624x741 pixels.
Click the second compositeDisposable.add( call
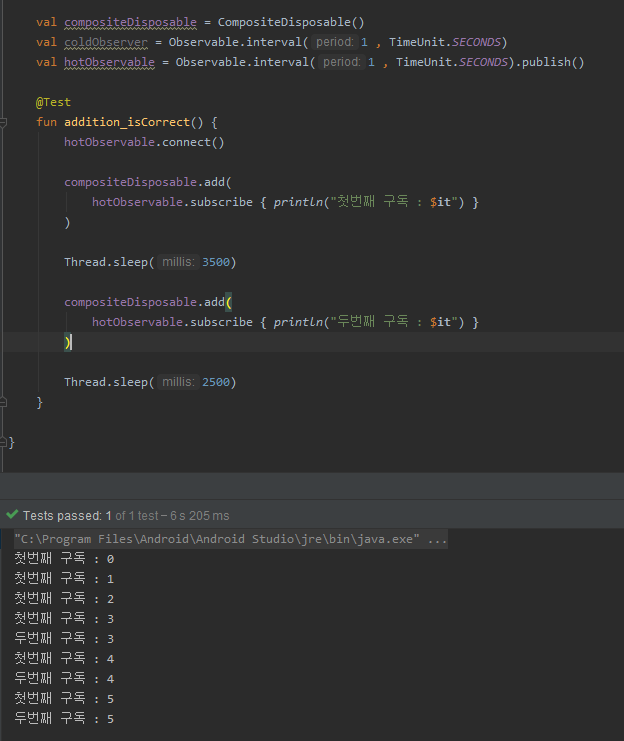[147, 302]
